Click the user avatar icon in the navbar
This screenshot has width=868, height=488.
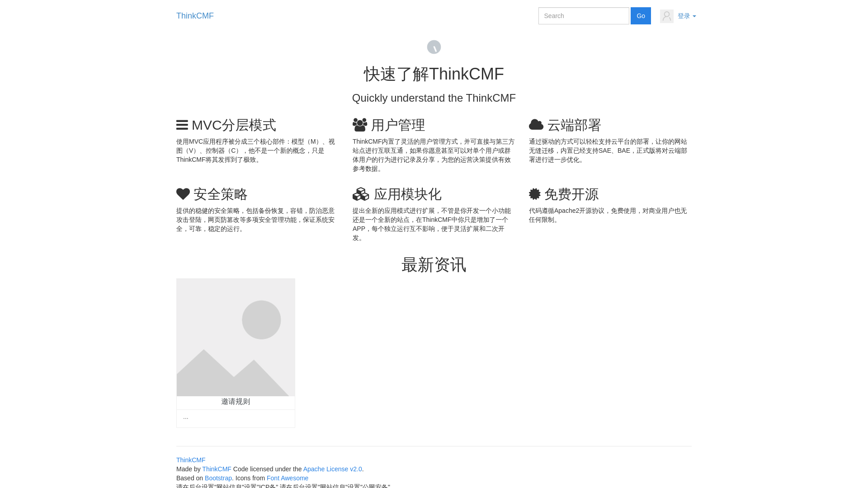[x=667, y=16]
